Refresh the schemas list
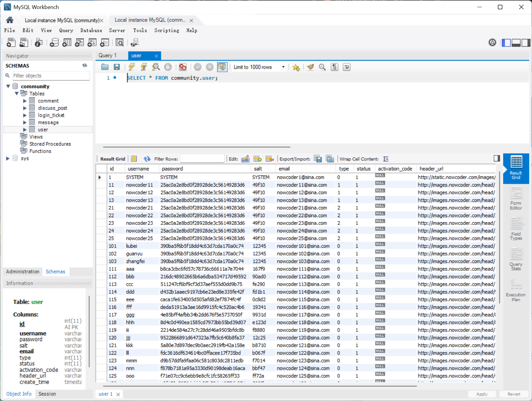Viewport: 532px width, 401px height. point(85,65)
